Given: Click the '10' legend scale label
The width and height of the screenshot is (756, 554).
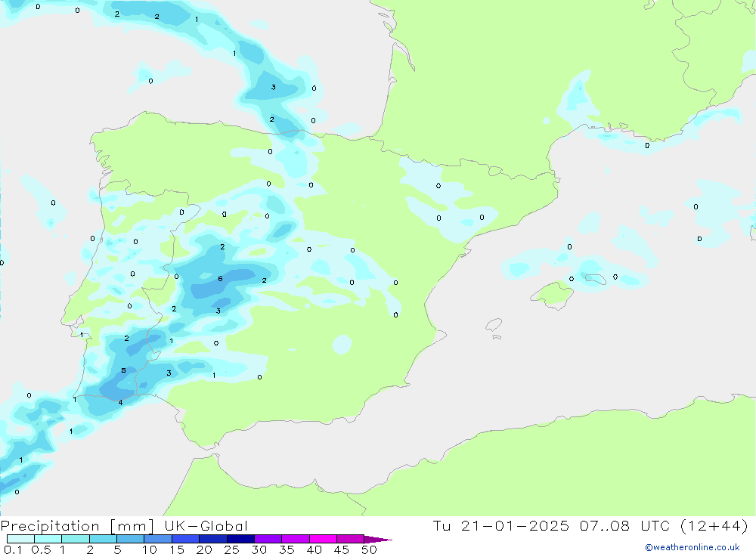Looking at the screenshot, I should [x=150, y=549].
